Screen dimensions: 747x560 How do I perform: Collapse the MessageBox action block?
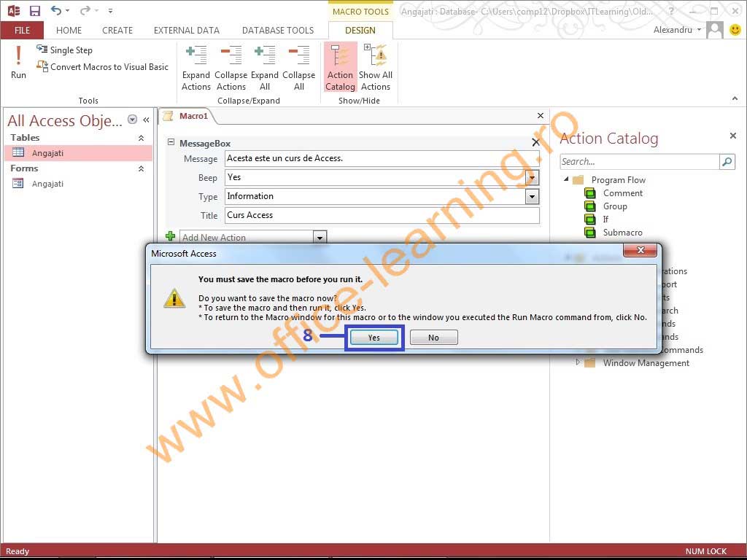[171, 142]
